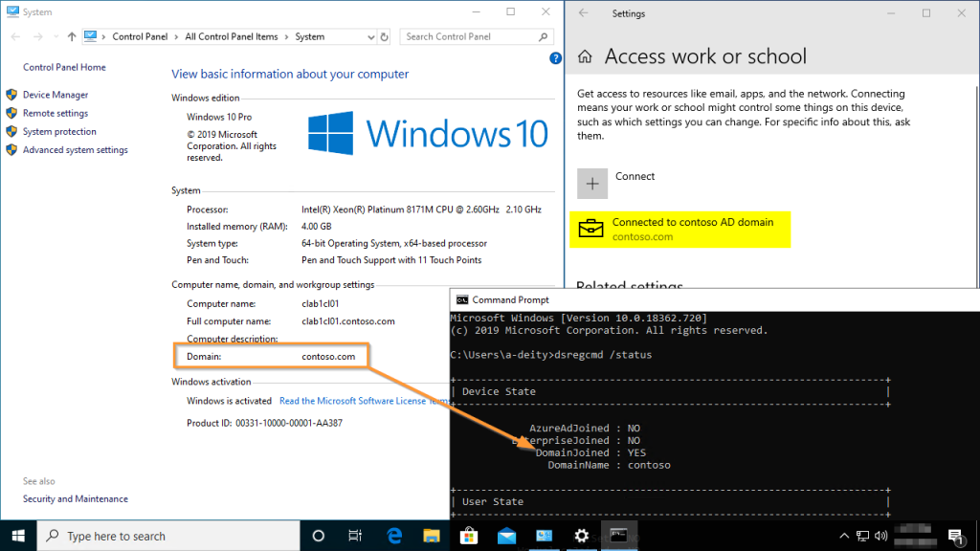Open Mail app from taskbar

point(507,536)
